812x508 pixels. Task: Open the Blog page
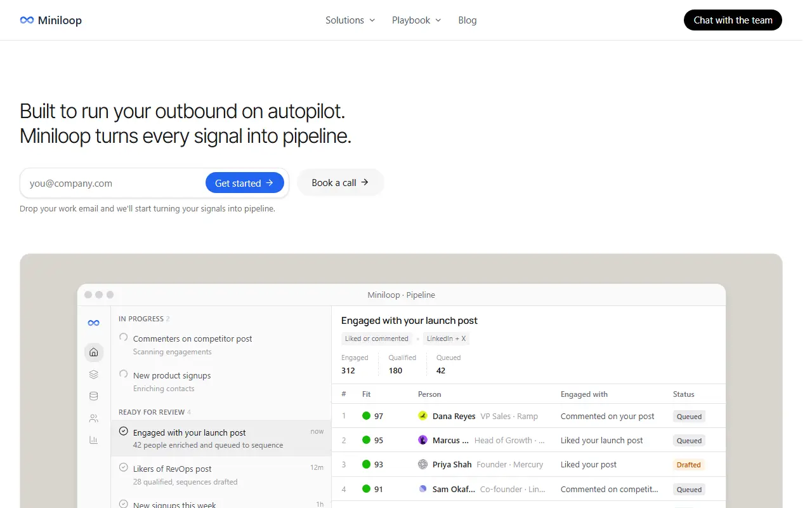(468, 20)
